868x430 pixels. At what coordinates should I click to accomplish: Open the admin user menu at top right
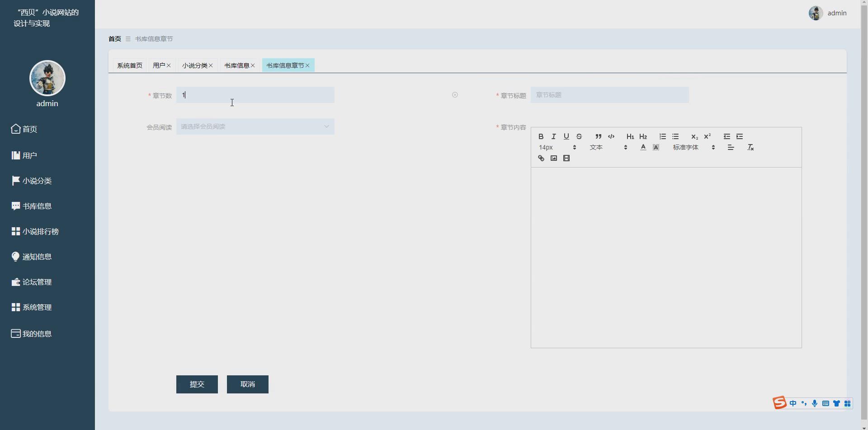(828, 13)
